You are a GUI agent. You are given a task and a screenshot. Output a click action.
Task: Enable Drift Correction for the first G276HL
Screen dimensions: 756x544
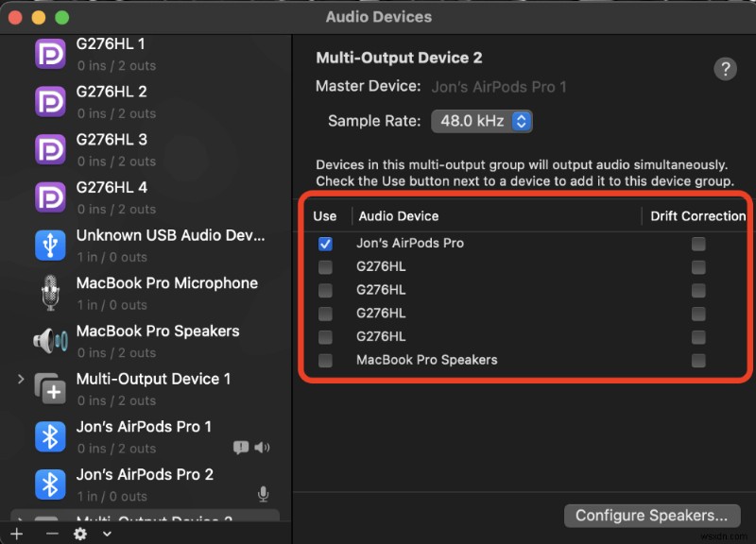tap(698, 266)
